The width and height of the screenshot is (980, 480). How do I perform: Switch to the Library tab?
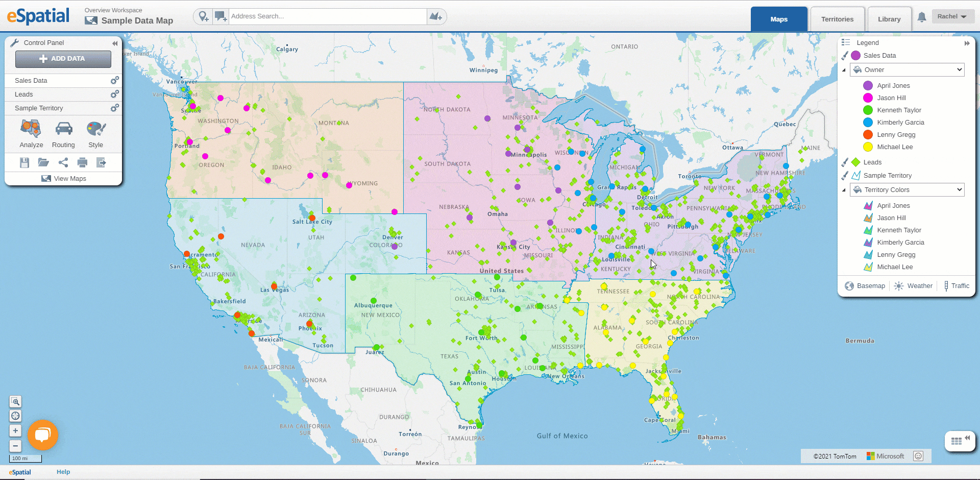[889, 19]
